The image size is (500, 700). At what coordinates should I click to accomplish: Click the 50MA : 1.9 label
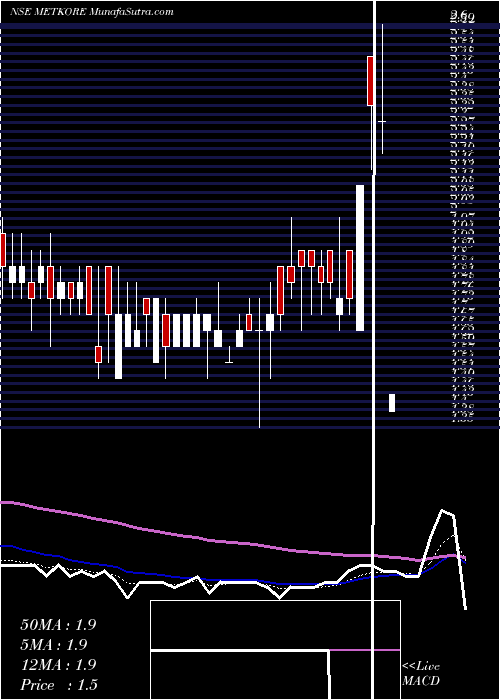(58, 625)
